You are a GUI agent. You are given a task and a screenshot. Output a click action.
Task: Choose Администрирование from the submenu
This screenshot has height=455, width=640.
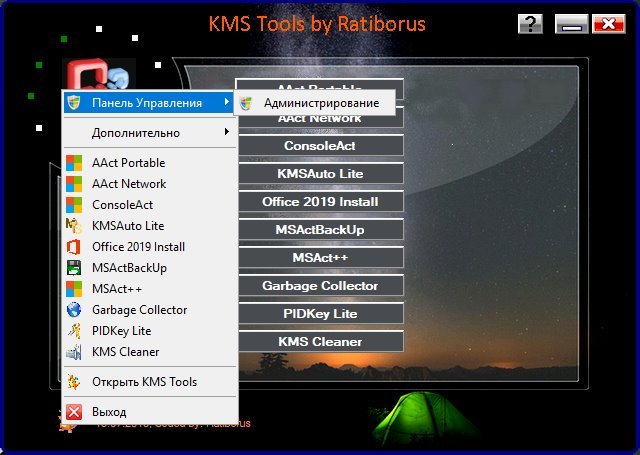pyautogui.click(x=314, y=103)
